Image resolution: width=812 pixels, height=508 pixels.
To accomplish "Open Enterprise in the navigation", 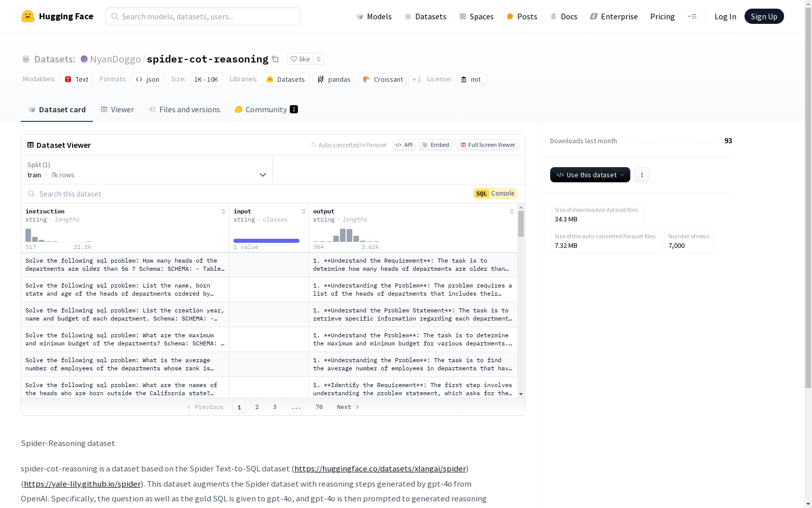I will [x=614, y=16].
